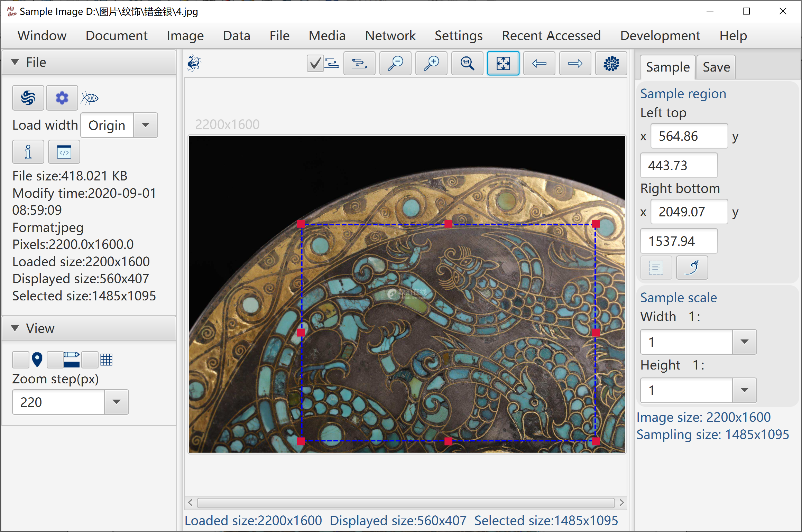The height and width of the screenshot is (532, 802).
Task: Open the Document menu
Action: coord(117,36)
